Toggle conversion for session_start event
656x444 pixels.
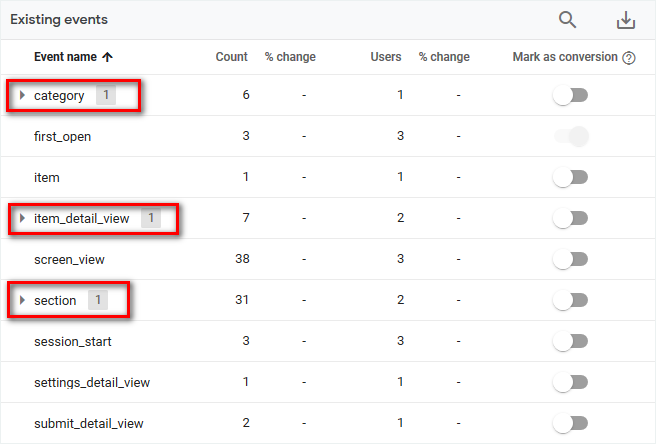click(571, 341)
